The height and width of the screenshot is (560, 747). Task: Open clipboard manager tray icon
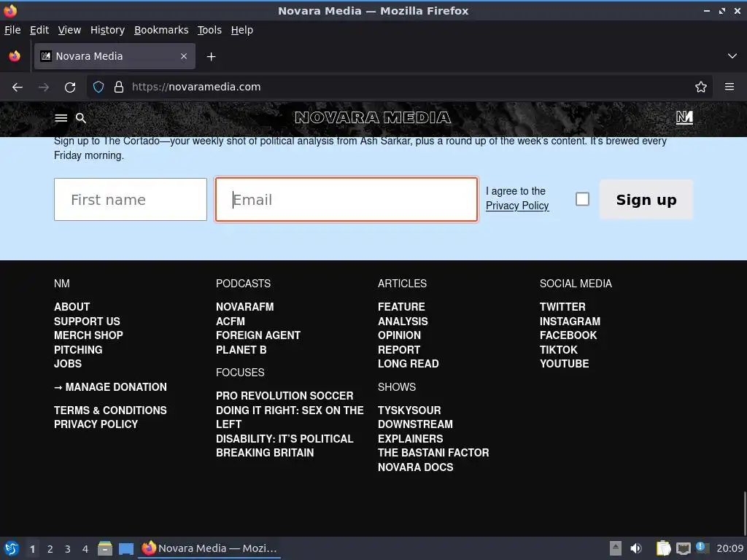(663, 548)
